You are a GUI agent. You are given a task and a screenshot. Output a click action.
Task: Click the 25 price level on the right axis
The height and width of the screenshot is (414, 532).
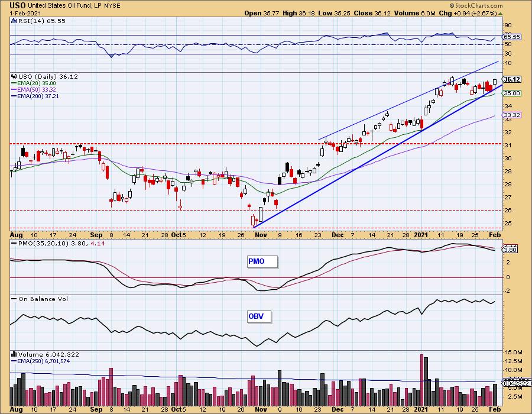pyautogui.click(x=508, y=224)
